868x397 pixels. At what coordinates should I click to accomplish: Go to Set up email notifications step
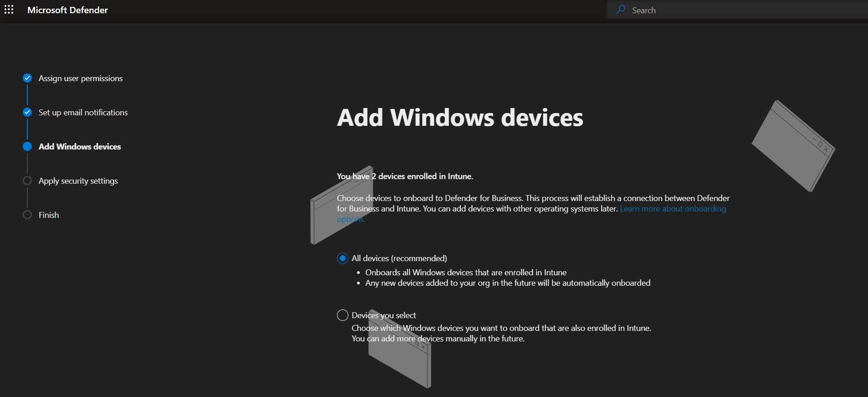(x=83, y=113)
